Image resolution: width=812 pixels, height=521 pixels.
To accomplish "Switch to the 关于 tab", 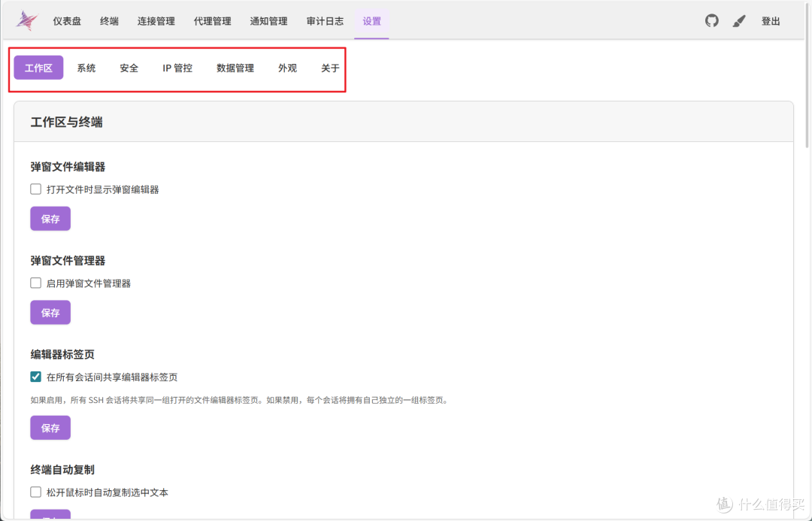I will click(x=330, y=68).
